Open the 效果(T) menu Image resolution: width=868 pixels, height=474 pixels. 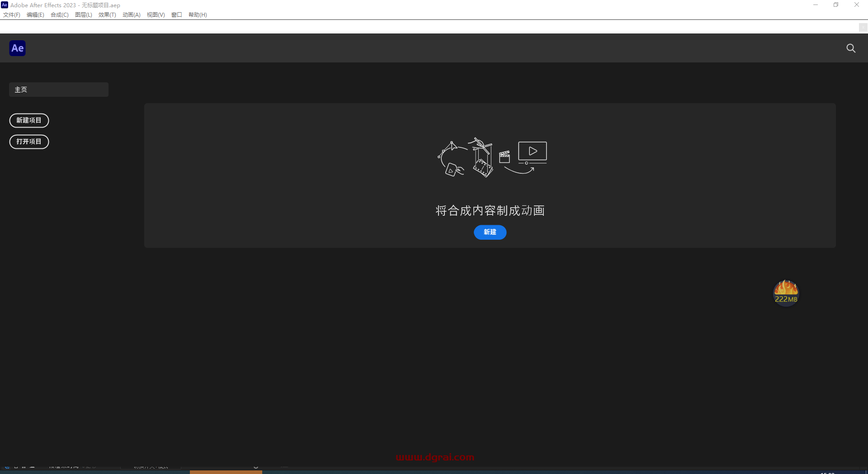pos(107,14)
